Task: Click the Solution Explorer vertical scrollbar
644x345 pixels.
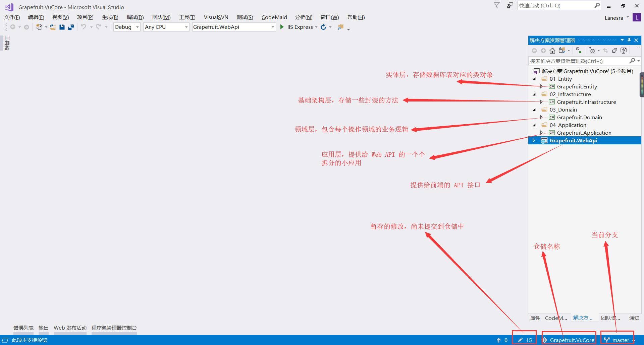Action: click(x=642, y=85)
